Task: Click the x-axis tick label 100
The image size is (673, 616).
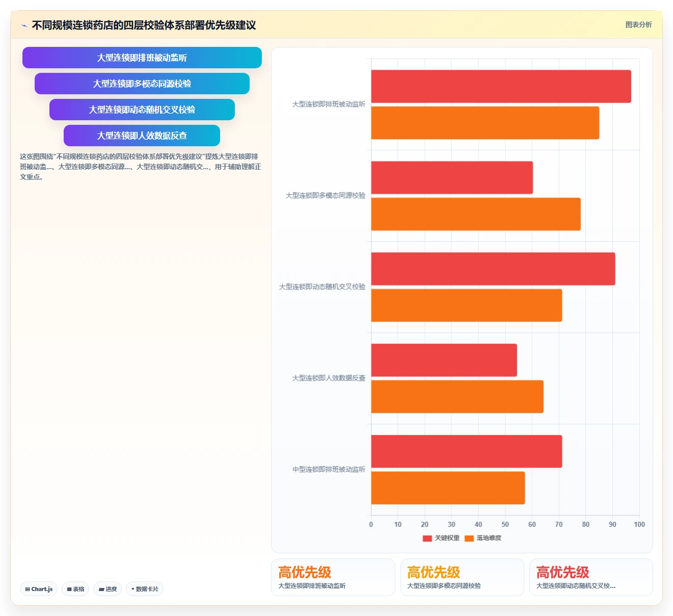Action: [639, 524]
